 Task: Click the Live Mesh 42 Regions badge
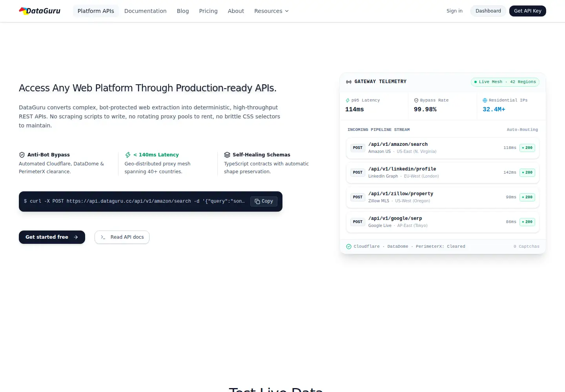pyautogui.click(x=505, y=82)
